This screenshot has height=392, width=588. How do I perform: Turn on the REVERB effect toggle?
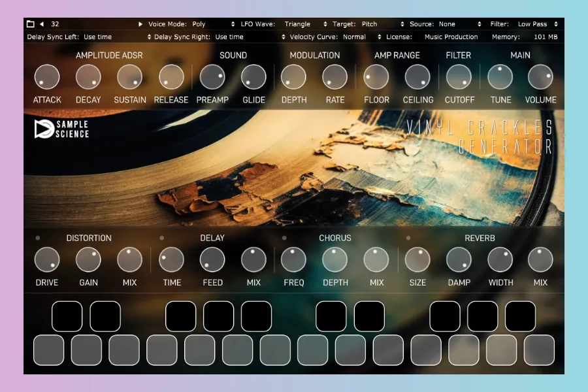[x=408, y=238]
